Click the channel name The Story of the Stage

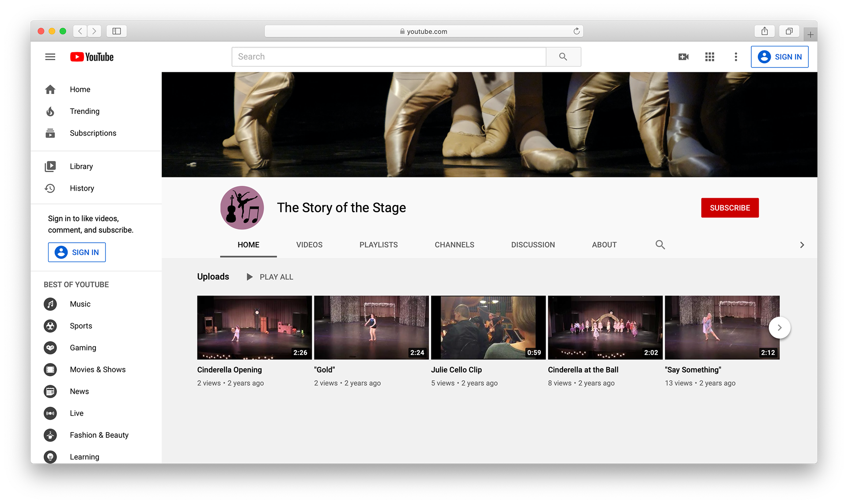(x=341, y=207)
